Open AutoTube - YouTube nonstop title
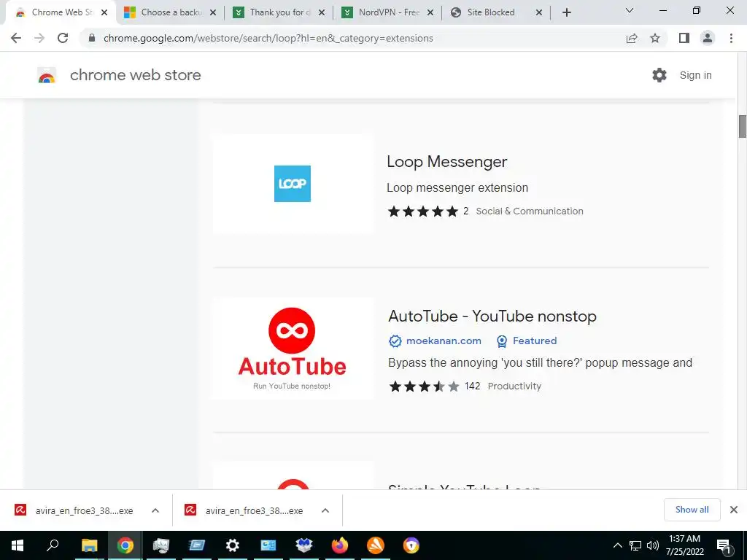This screenshot has height=560, width=747. 492,316
